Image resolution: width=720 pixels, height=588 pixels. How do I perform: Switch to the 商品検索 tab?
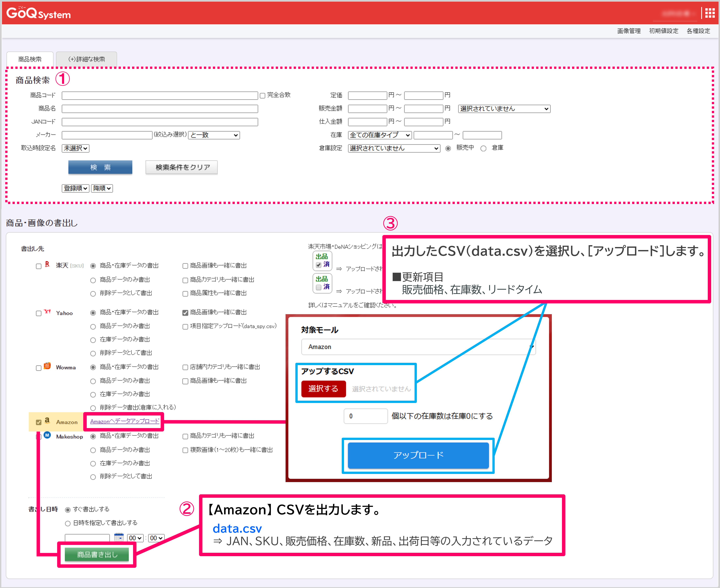(30, 59)
